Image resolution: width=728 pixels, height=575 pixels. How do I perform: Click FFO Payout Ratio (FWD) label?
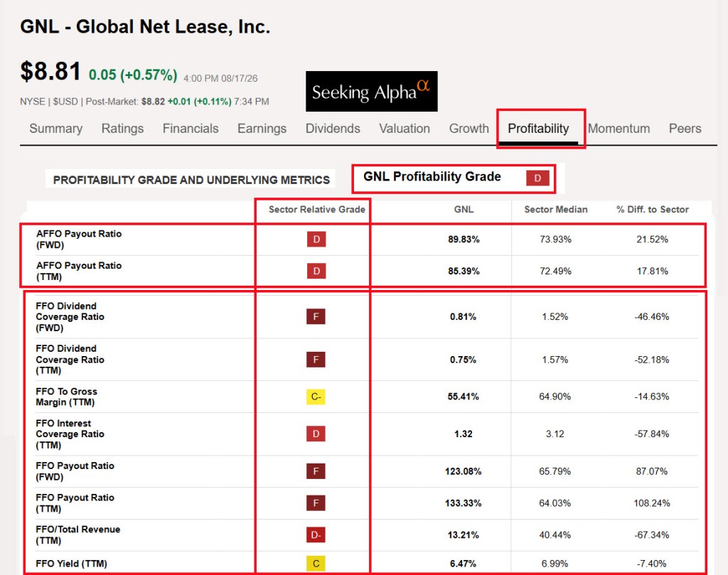75,471
